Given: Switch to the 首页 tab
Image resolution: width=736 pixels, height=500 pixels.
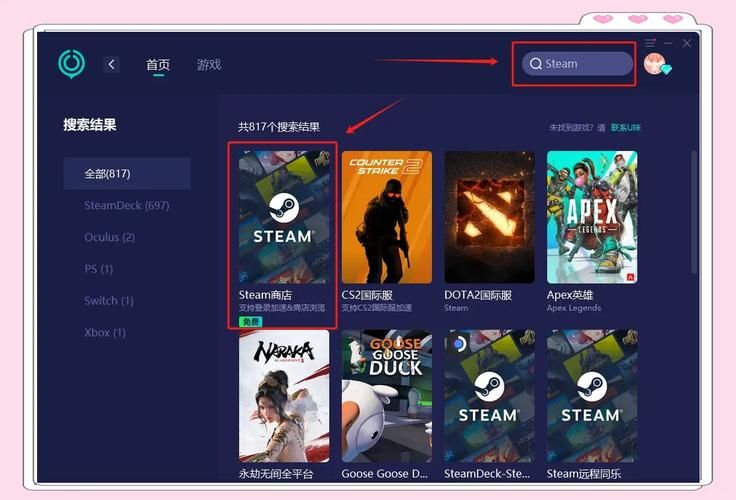Looking at the screenshot, I should (158, 64).
